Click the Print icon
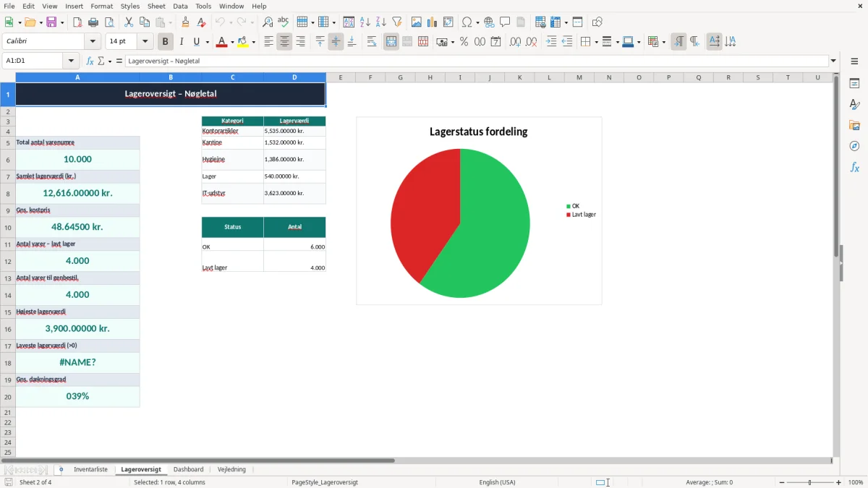 (x=93, y=22)
